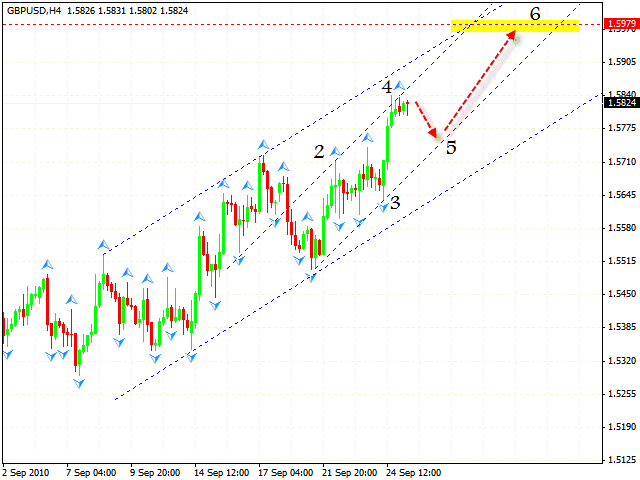Click the 9 Sep 20:00 time label
This screenshot has height=480, width=640.
pyautogui.click(x=156, y=473)
